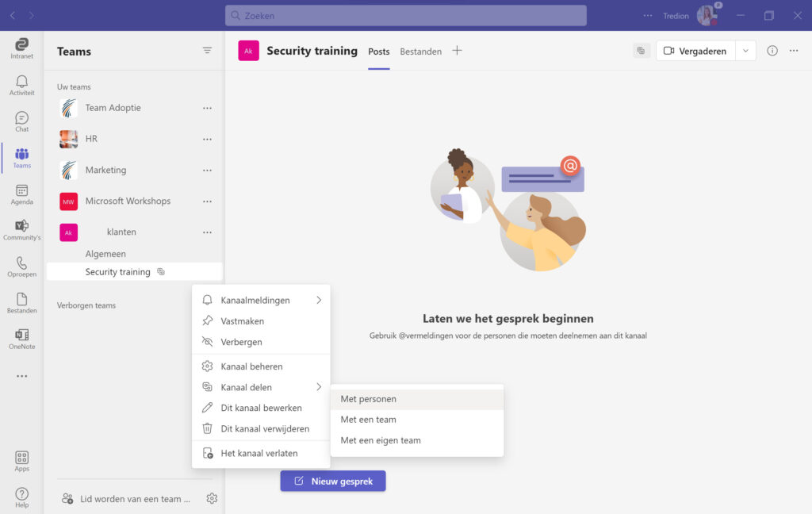Open the Microsoft Workshops team
812x514 pixels.
coord(128,201)
